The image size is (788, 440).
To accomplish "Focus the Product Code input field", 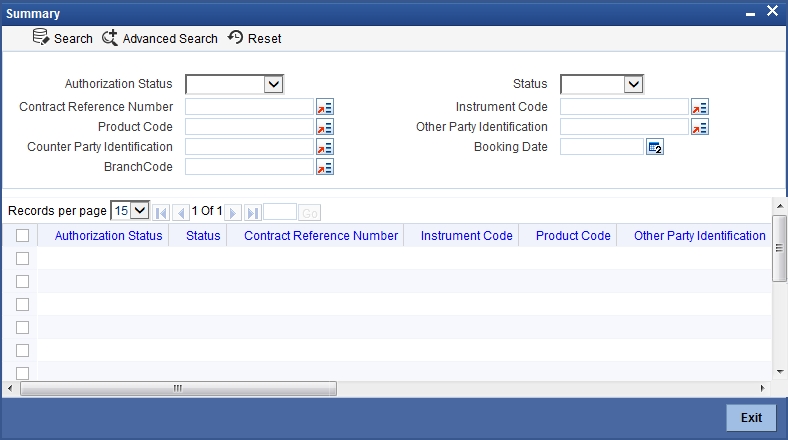I will (x=249, y=127).
